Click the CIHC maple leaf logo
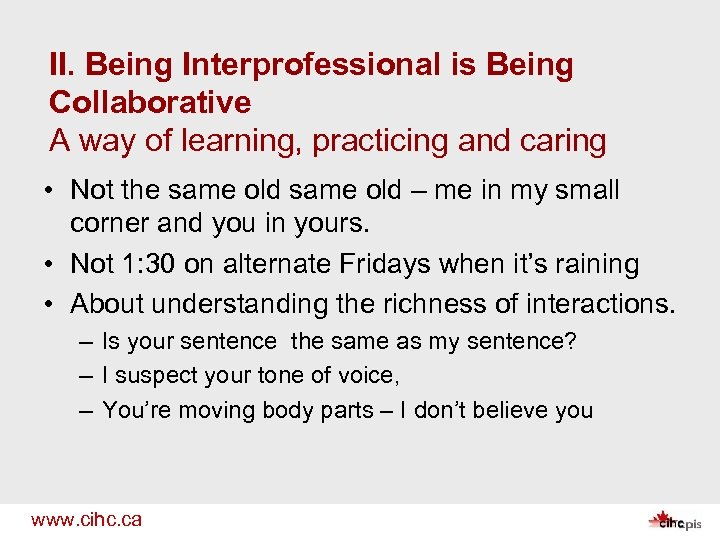 click(x=660, y=519)
